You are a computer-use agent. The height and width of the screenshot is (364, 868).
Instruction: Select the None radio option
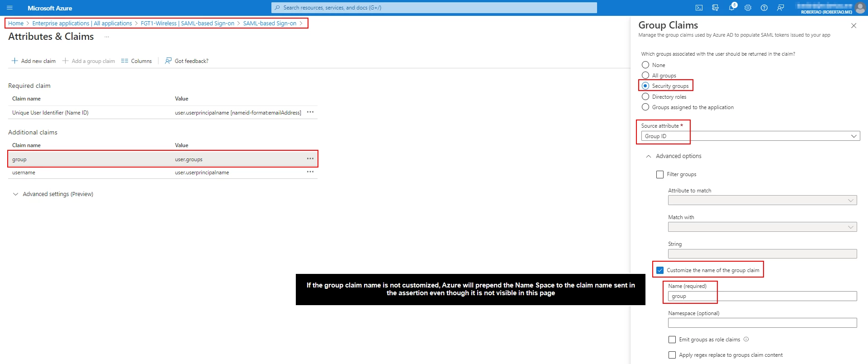click(645, 65)
